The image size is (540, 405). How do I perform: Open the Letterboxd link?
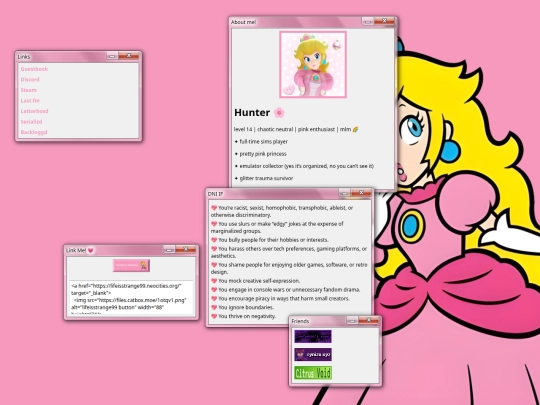(34, 111)
